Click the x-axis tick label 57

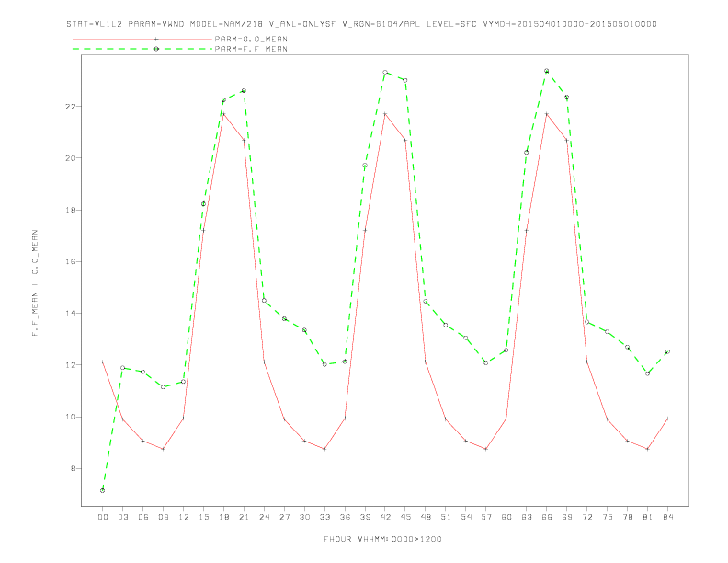(486, 517)
